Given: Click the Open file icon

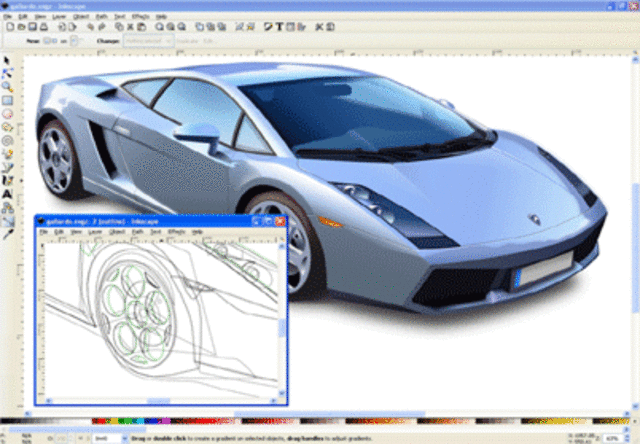Looking at the screenshot, I should 21,27.
